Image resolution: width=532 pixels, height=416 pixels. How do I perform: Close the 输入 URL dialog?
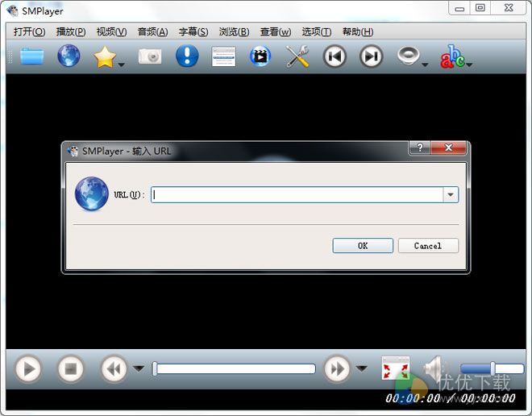(448, 148)
